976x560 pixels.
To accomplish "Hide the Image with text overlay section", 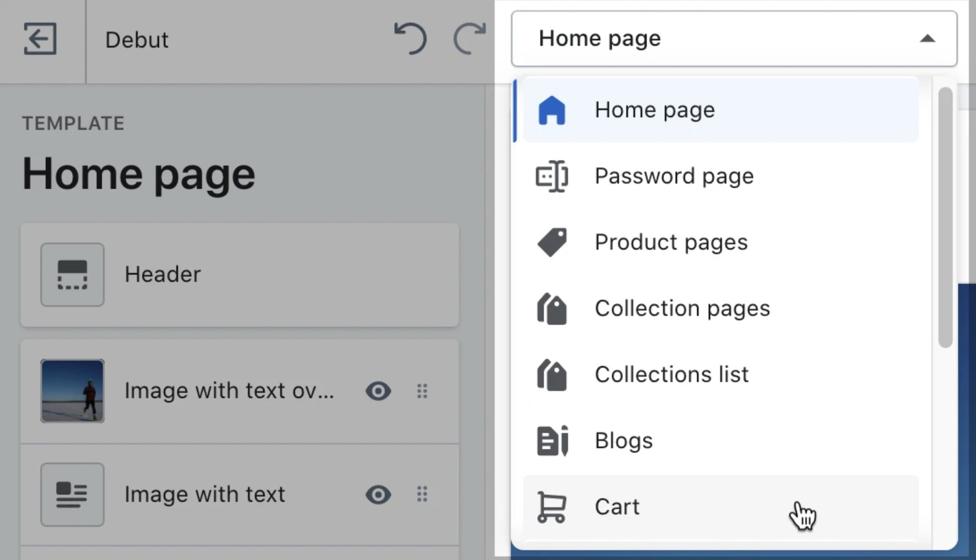I will click(x=378, y=391).
